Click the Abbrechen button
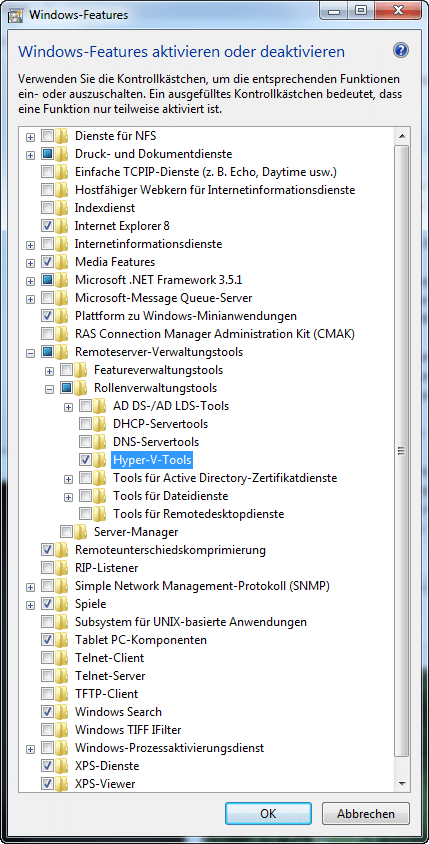 [x=366, y=813]
